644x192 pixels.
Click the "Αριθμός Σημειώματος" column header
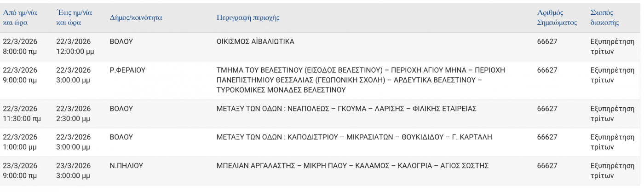[x=557, y=17]
